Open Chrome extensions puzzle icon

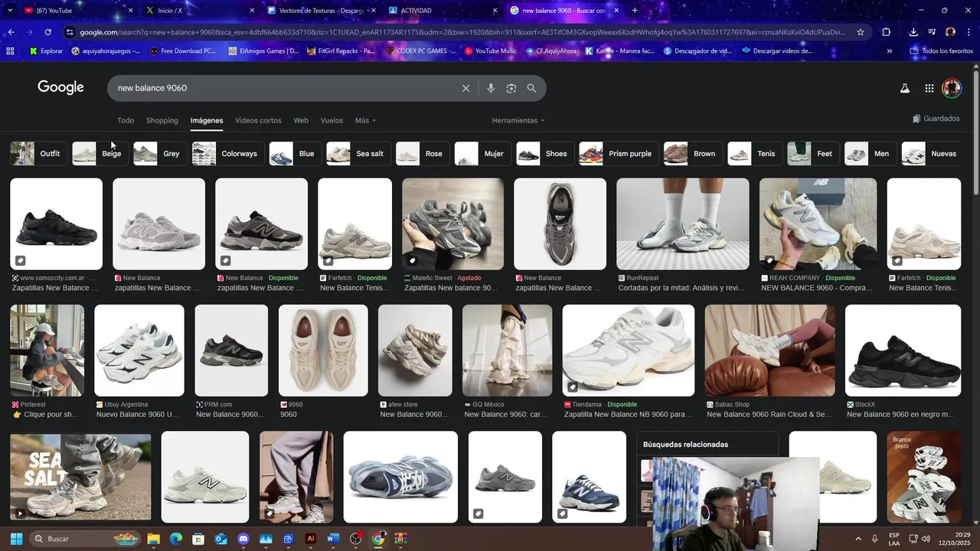click(887, 32)
